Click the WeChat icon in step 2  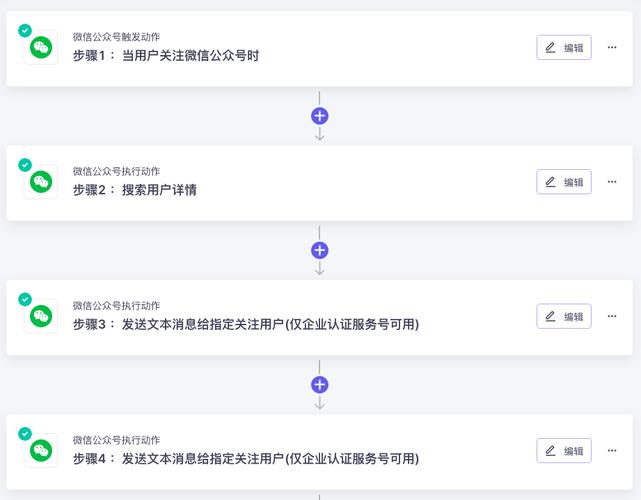coord(41,182)
